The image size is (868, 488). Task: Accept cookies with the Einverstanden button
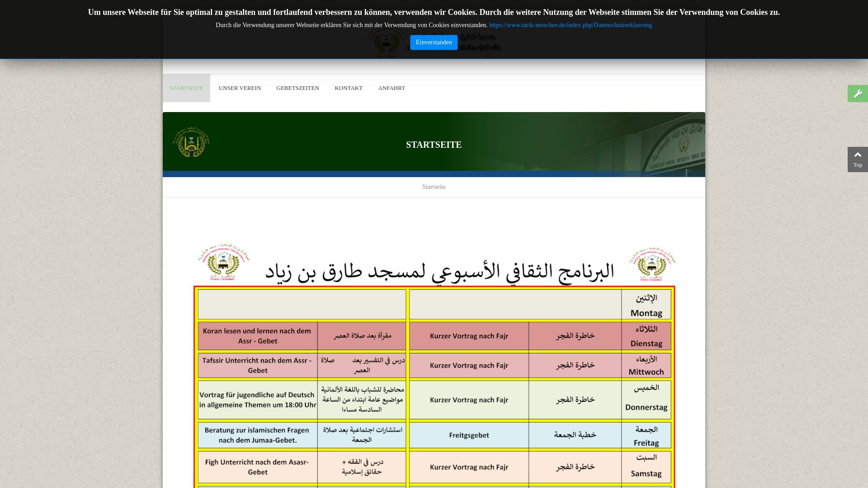coord(434,42)
